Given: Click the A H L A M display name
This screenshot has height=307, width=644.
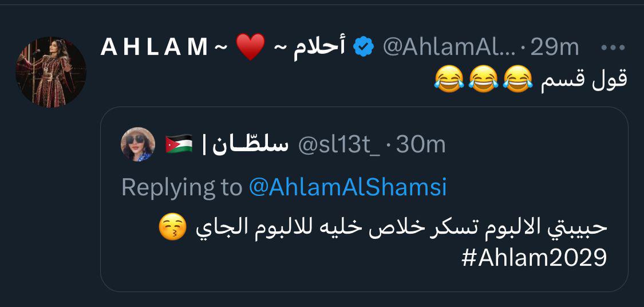Looking at the screenshot, I should [155, 48].
